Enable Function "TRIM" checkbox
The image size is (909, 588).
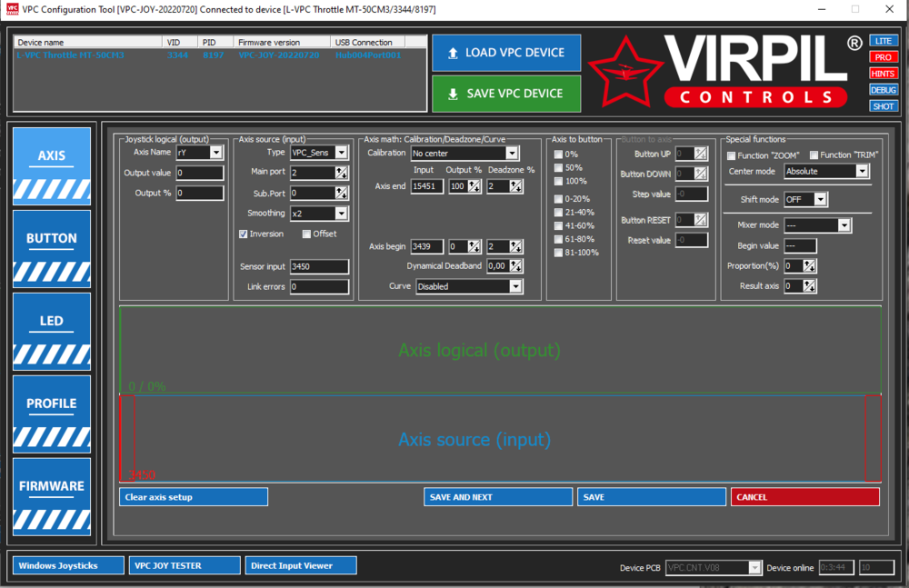(x=814, y=154)
